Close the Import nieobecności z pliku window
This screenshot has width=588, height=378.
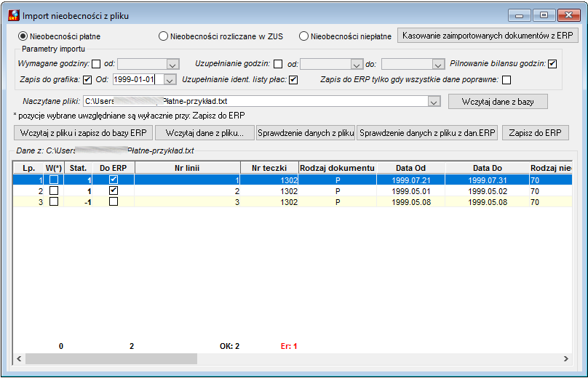tap(569, 15)
